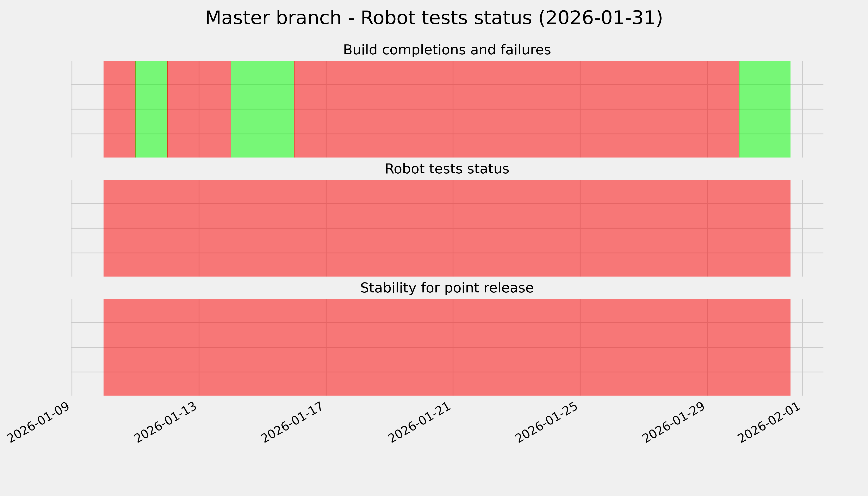The width and height of the screenshot is (868, 496).
Task: Select the wide green build segment before 2026-01-17
Action: pos(262,109)
